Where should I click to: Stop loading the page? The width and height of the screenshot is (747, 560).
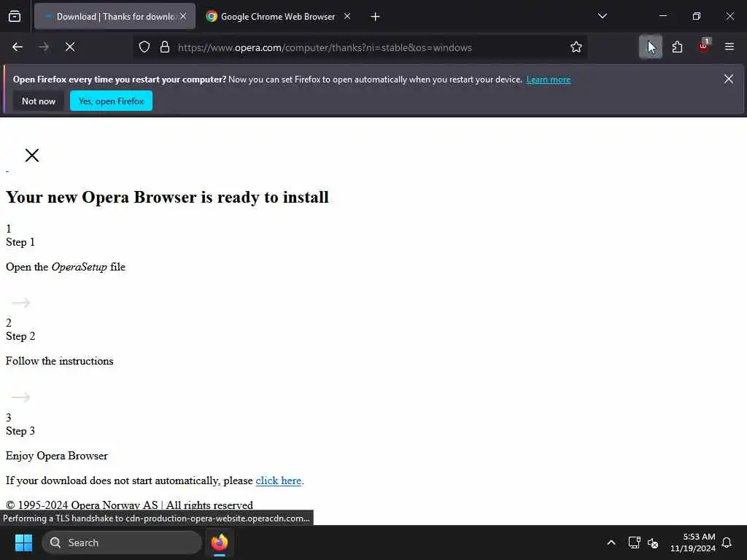click(70, 47)
